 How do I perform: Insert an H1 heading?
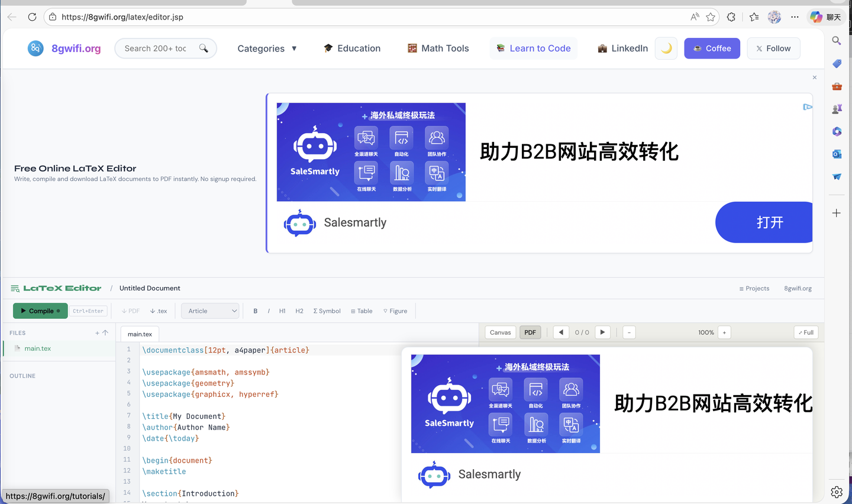click(282, 311)
